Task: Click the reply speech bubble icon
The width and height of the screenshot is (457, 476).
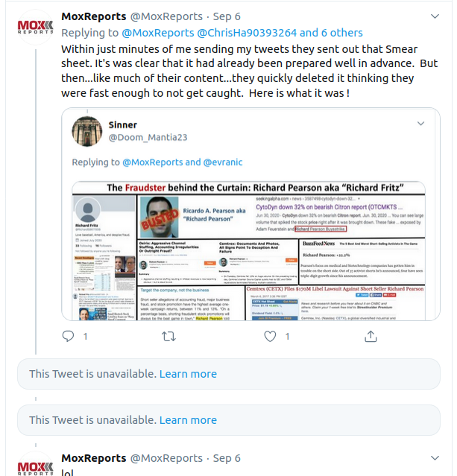Action: click(68, 336)
